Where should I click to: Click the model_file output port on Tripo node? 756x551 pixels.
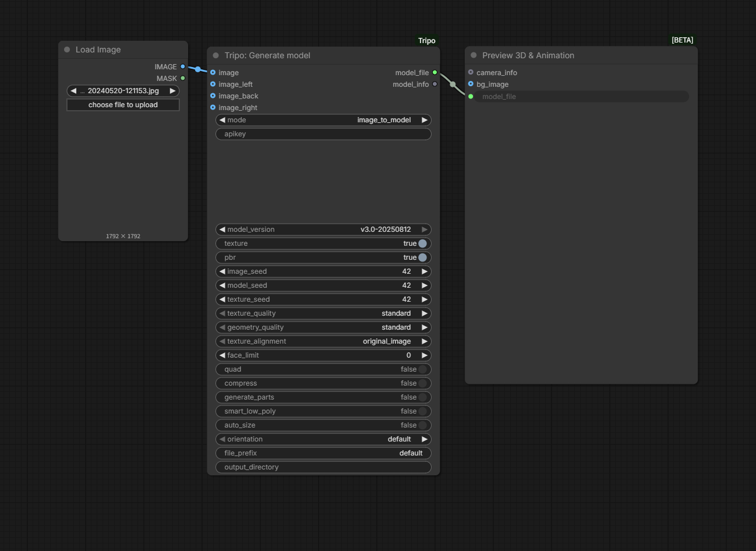(434, 72)
